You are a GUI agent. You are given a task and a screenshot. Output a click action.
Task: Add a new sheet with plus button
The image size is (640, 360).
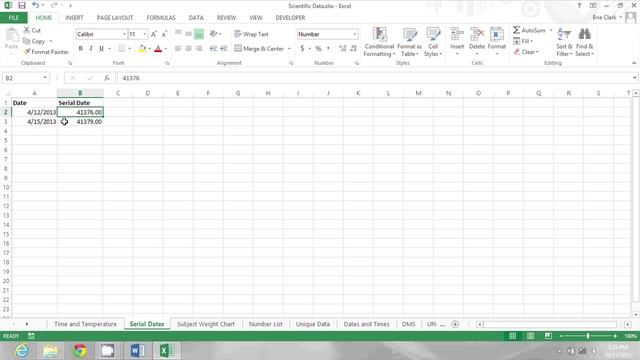pos(455,324)
